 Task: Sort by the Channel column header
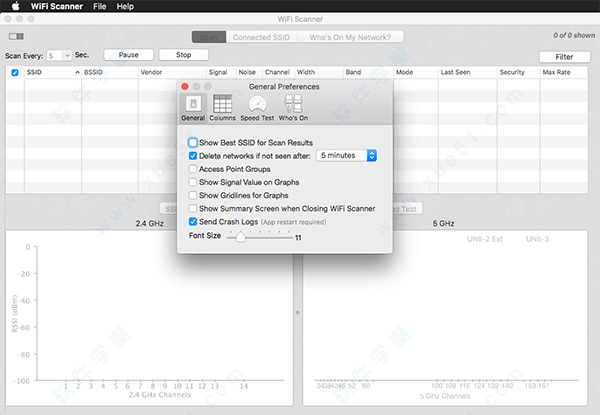(277, 72)
